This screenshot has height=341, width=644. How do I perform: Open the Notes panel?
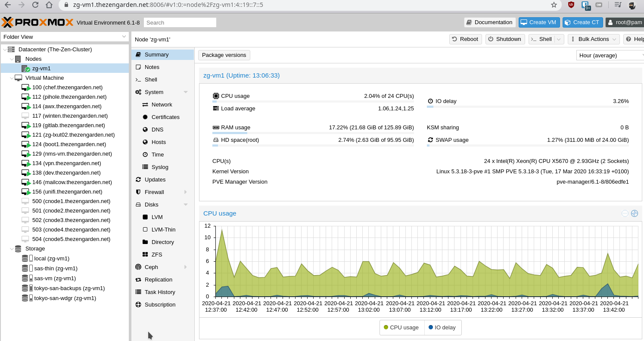162,67
